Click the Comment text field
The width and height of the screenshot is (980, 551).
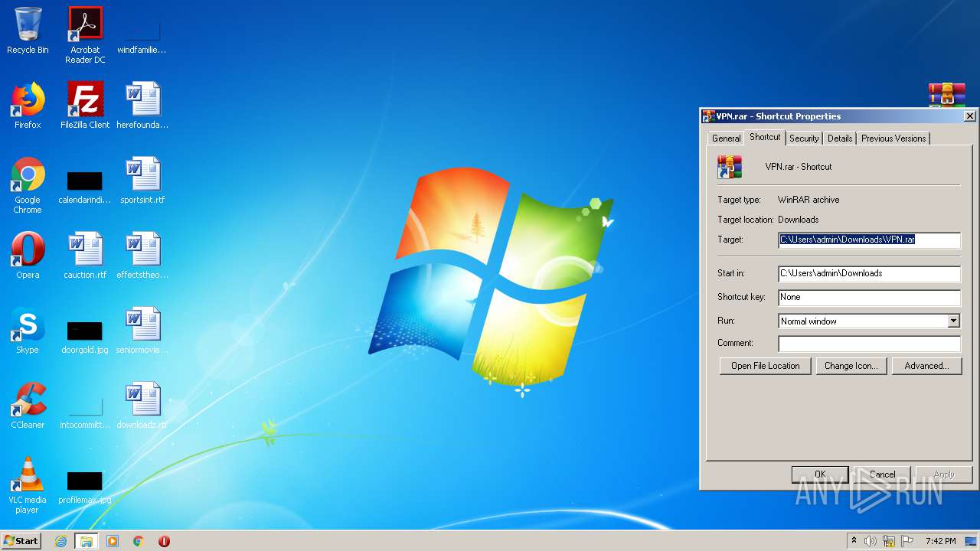[x=869, y=344]
